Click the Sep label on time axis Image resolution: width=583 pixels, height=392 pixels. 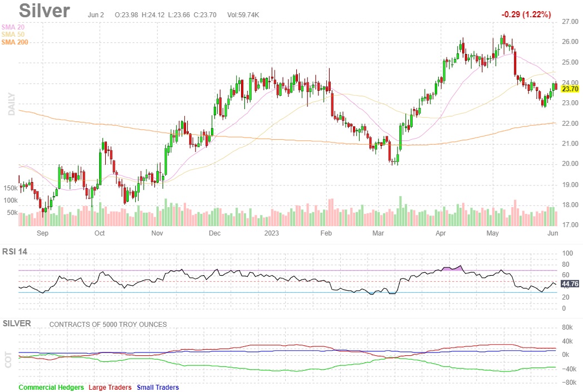pos(42,233)
